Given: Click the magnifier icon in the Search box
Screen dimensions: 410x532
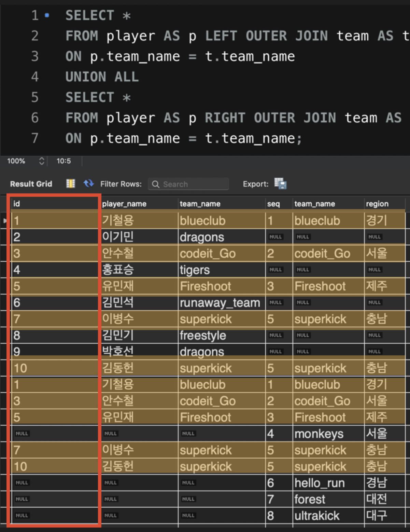Looking at the screenshot, I should [156, 184].
